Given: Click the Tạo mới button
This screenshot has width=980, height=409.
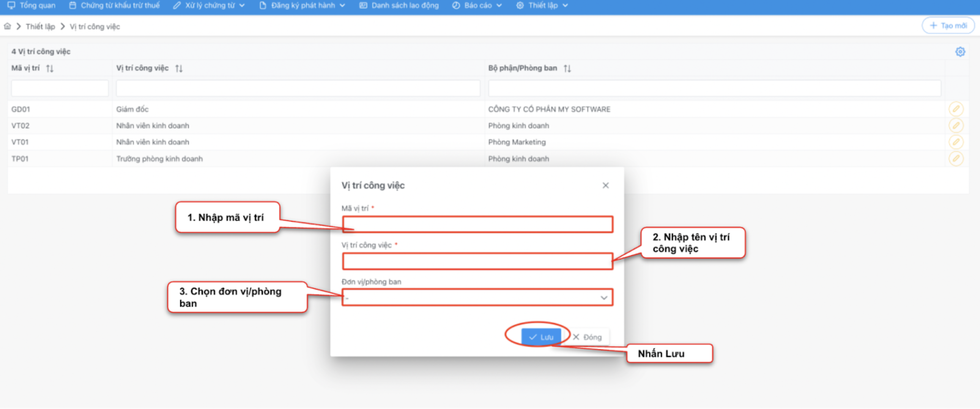Looking at the screenshot, I should pos(948,26).
